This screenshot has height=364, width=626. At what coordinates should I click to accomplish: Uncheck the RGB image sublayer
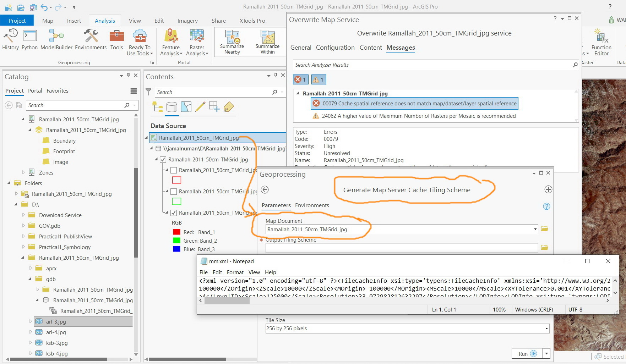click(174, 213)
